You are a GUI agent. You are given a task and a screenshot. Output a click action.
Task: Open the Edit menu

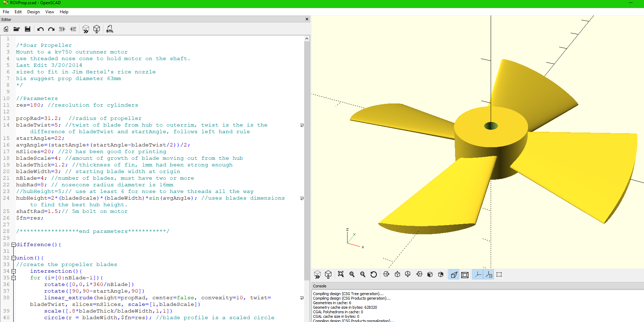[x=18, y=12]
